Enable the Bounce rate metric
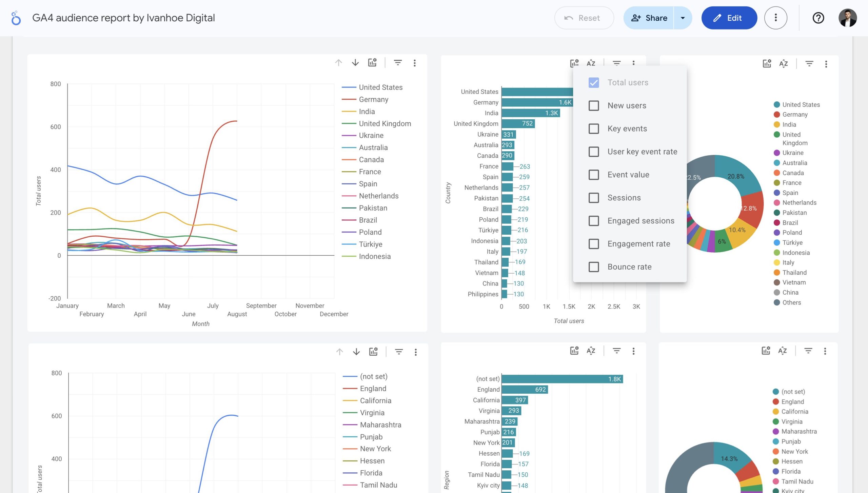Image resolution: width=868 pixels, height=493 pixels. point(593,267)
